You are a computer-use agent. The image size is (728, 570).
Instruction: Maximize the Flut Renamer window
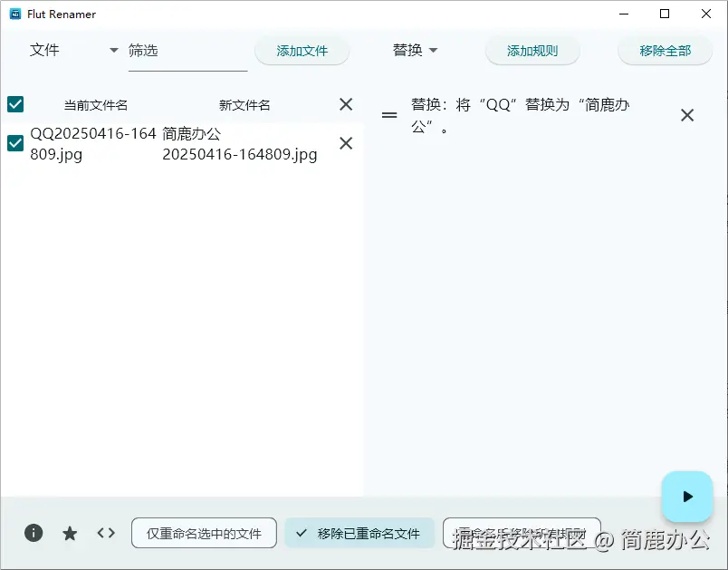[665, 14]
